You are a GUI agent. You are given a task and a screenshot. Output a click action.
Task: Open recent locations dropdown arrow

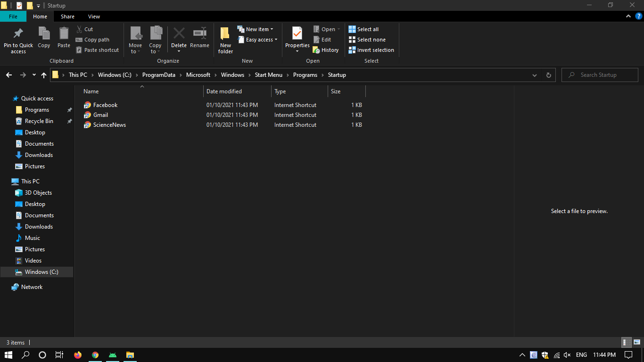(34, 75)
